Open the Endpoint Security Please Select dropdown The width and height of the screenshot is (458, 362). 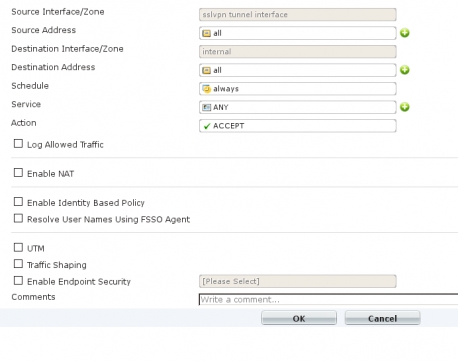point(298,281)
